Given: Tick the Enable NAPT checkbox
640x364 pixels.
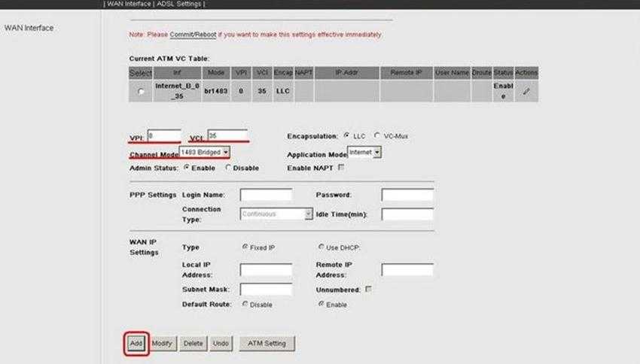Looking at the screenshot, I should (341, 168).
